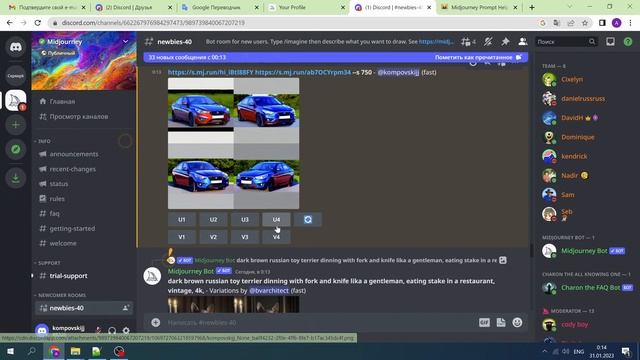Expand Midjourney server dropdown menu
The height and width of the screenshot is (360, 640).
point(125,42)
